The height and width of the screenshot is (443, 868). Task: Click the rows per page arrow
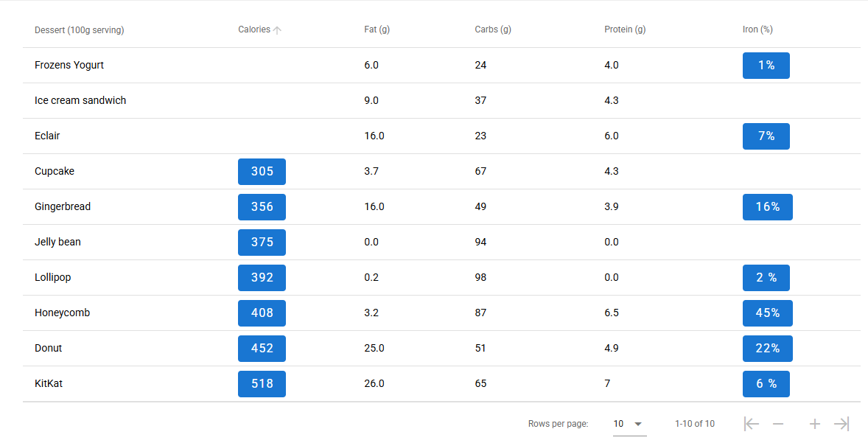point(637,424)
